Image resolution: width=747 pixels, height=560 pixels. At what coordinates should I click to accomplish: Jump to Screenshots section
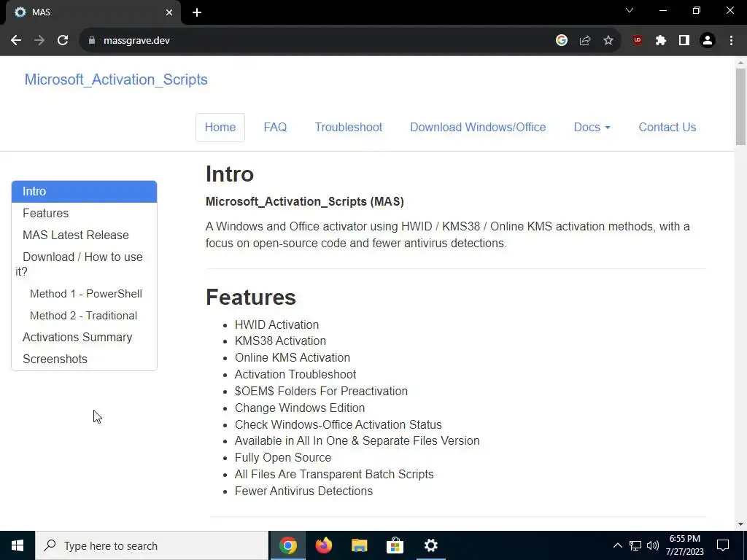[x=84, y=359]
